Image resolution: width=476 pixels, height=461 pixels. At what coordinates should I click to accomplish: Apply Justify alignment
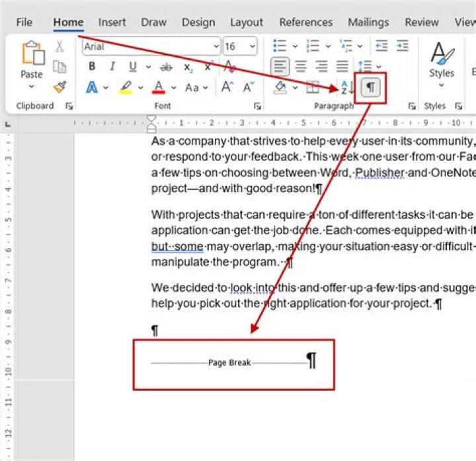pos(342,66)
